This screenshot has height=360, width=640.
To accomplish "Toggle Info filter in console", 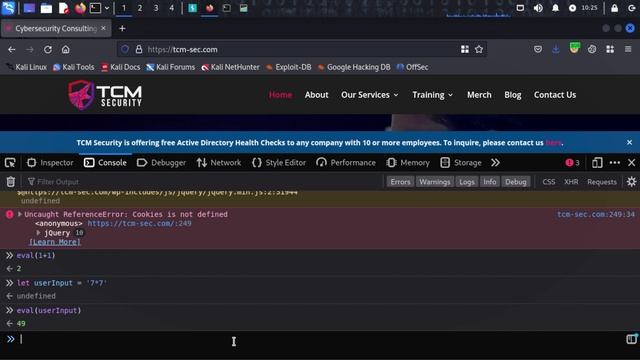I will pos(489,182).
